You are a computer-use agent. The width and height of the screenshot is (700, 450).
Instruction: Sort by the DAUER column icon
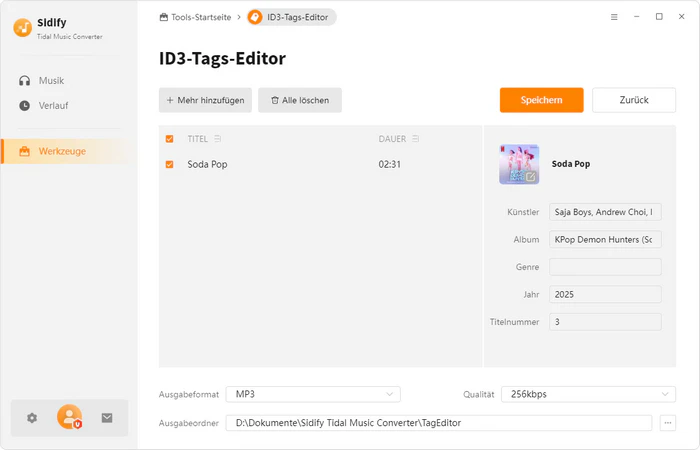[x=416, y=139]
